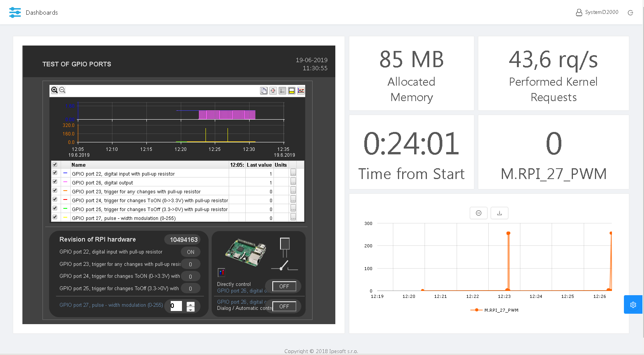Toggle Directly control GPIO port 26 OFF button
Image resolution: width=644 pixels, height=355 pixels.
coord(284,286)
